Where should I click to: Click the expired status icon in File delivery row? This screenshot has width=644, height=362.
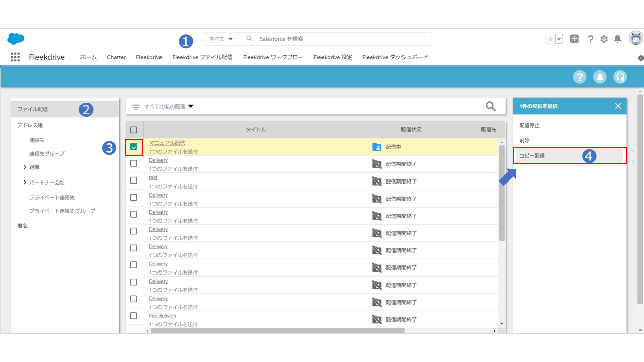pyautogui.click(x=377, y=319)
